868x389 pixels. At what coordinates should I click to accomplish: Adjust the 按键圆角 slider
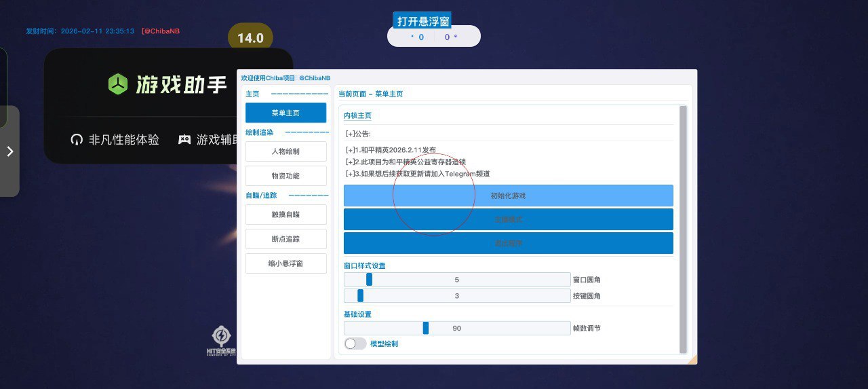457,296
